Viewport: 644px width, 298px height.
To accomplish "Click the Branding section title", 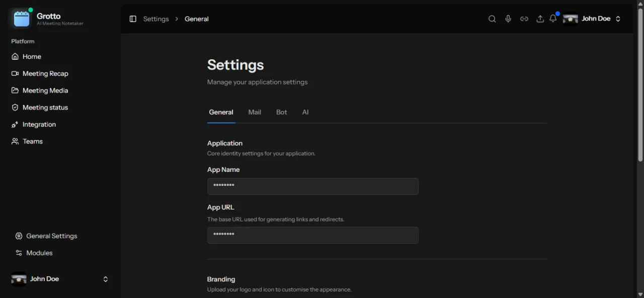I will tap(221, 279).
